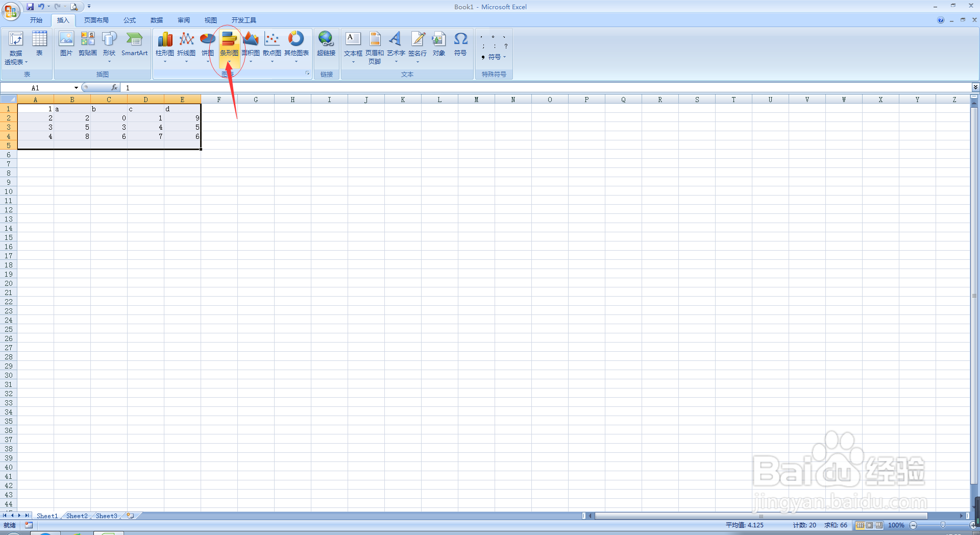Switch to the 视图 (View) tab
The width and height of the screenshot is (980, 535).
[x=211, y=20]
